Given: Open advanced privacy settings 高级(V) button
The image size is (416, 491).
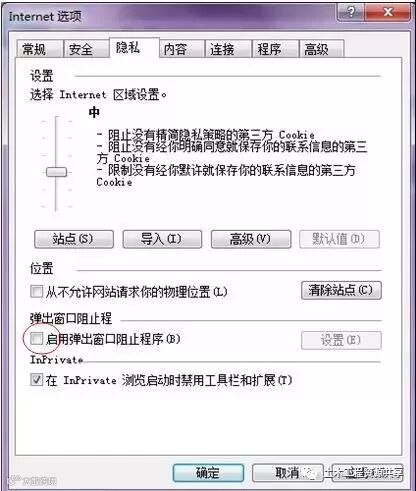Looking at the screenshot, I should tap(251, 239).
